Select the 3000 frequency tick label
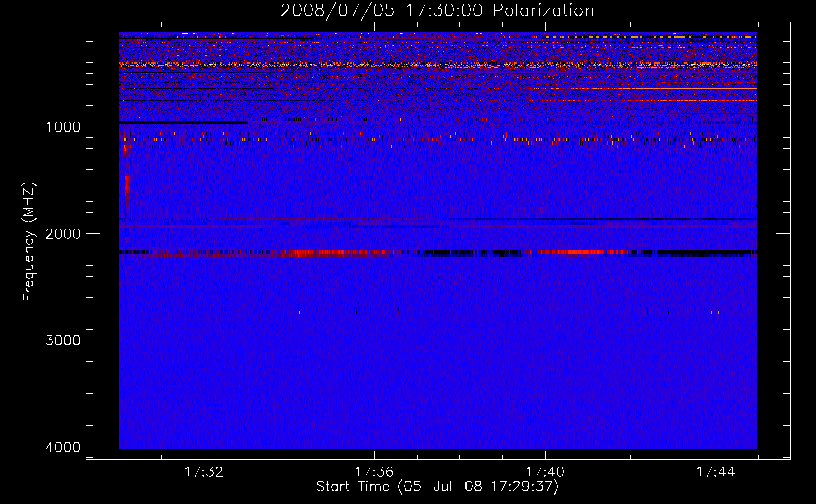816x504 pixels. point(63,340)
